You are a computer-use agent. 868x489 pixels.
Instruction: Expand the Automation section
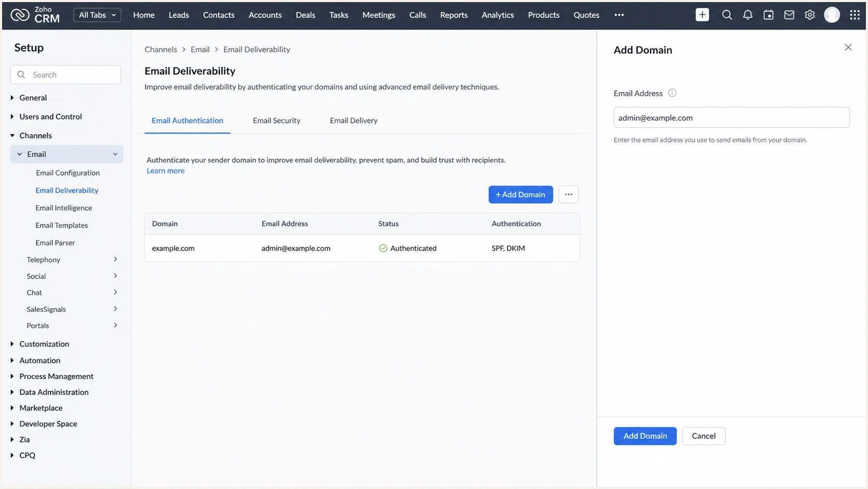coord(12,360)
